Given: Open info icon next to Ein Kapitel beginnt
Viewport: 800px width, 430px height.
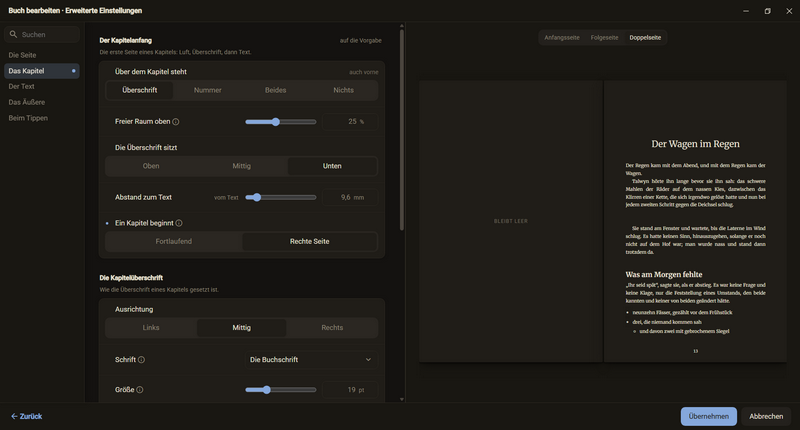Looking at the screenshot, I should click(x=179, y=223).
